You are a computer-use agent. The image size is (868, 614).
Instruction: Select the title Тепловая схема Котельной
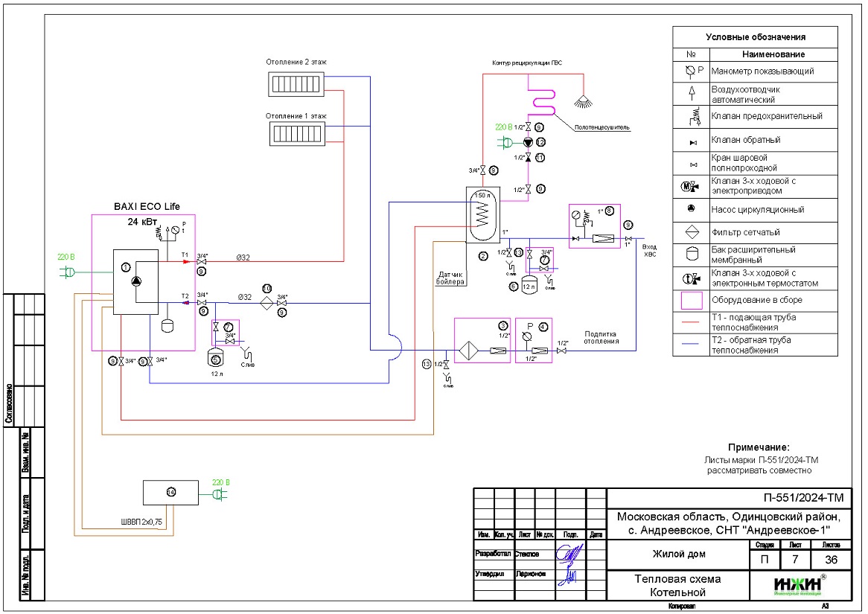[x=677, y=586]
